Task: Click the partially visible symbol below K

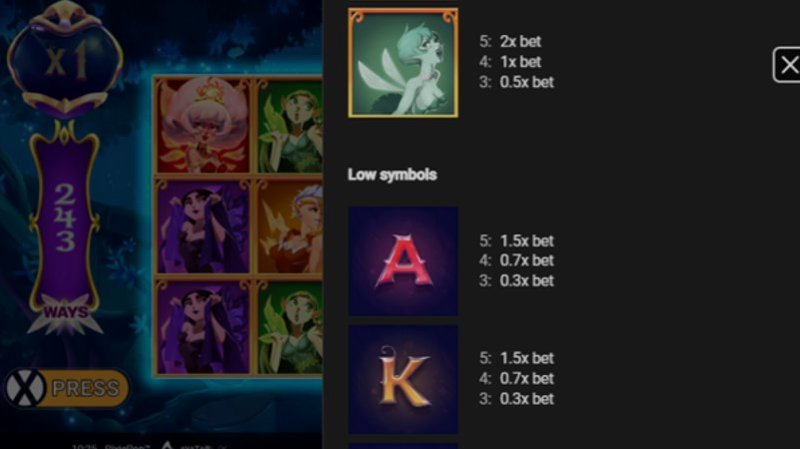Action: [x=403, y=446]
